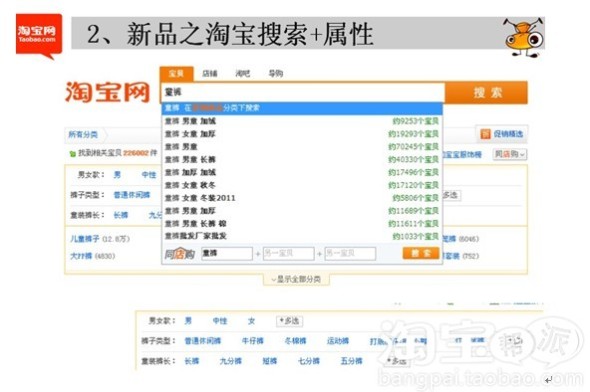The image size is (590, 392).
Task: Select suggestion 童裤 女童 冬装2011
Action: [x=302, y=198]
